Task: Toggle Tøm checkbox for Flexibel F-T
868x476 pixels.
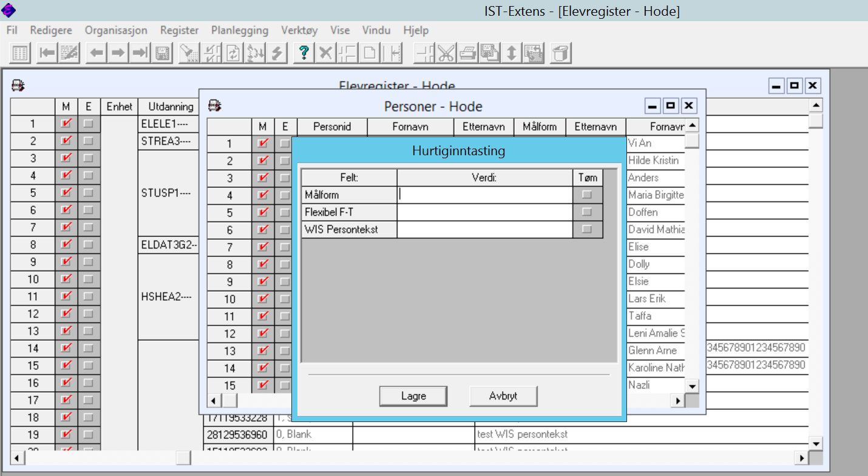Action: click(587, 212)
